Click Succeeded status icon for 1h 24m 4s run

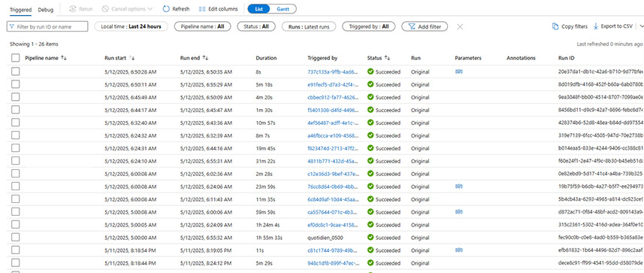click(370, 224)
